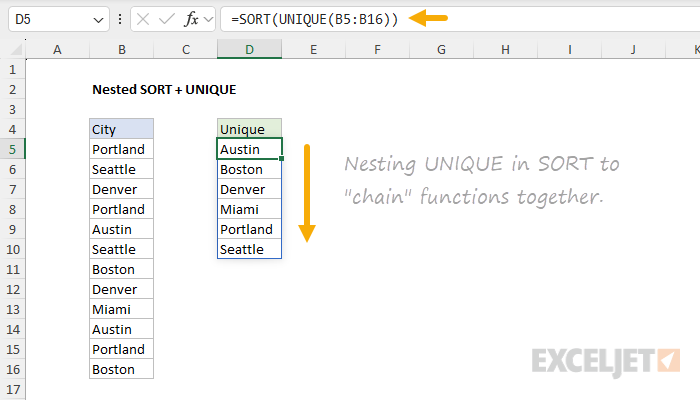
Task: Select row 11 header
Action: 12,270
